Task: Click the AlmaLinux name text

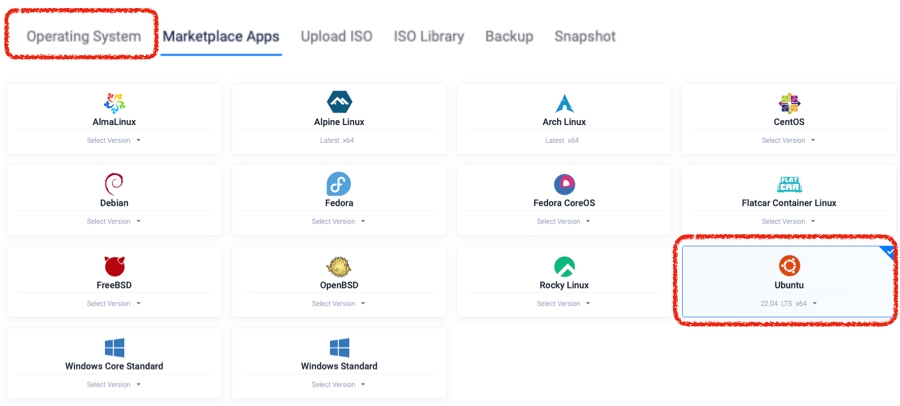Action: pyautogui.click(x=114, y=122)
